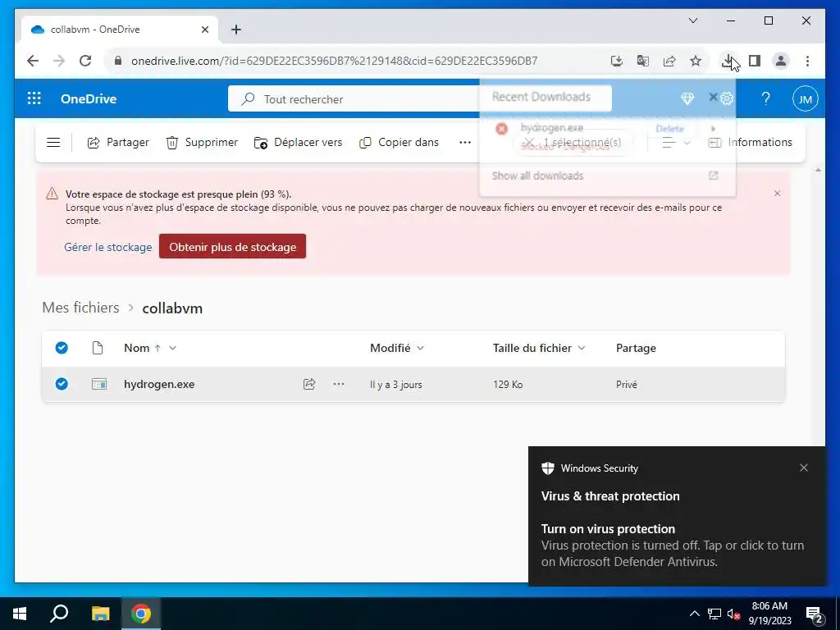Bookmark this page with the star icon
The height and width of the screenshot is (630, 840).
click(696, 61)
